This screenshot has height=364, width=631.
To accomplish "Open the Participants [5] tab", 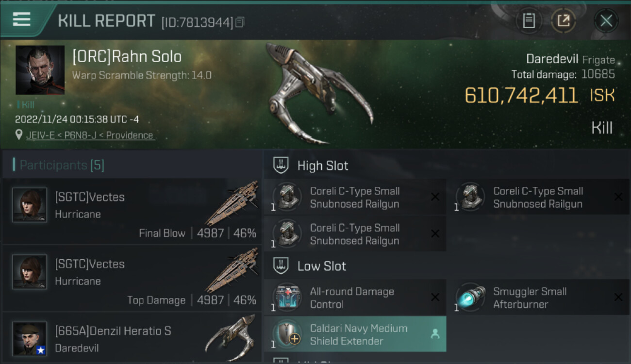I will (x=62, y=165).
